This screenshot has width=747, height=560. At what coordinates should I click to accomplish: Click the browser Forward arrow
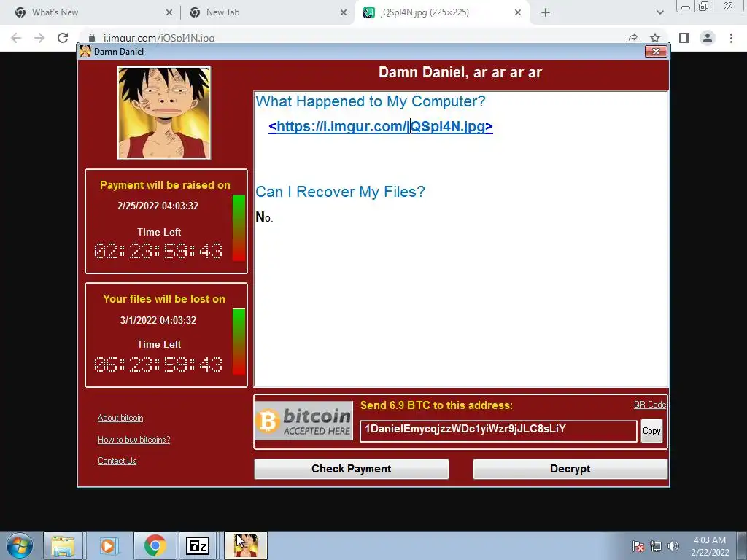pyautogui.click(x=39, y=38)
